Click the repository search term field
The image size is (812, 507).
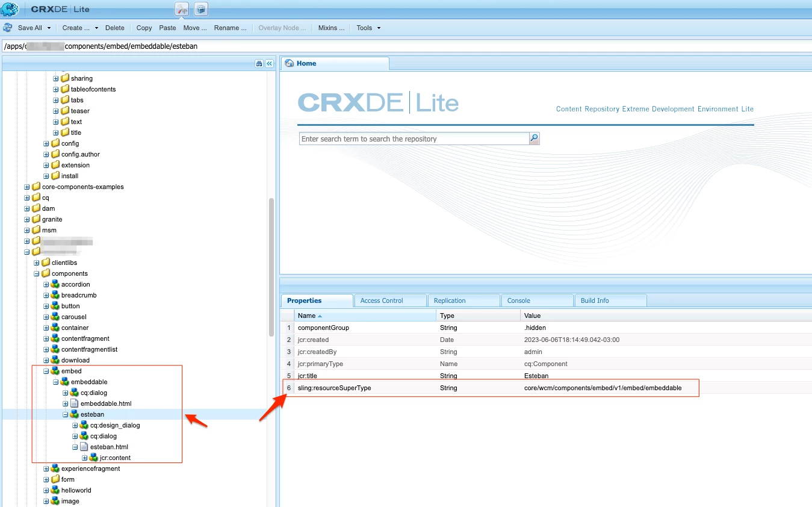pyautogui.click(x=414, y=138)
